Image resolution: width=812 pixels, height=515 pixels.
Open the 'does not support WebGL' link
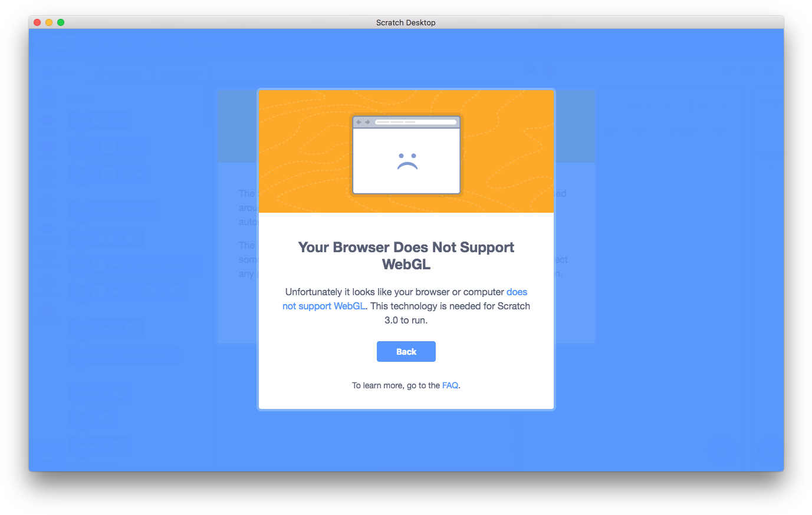(x=405, y=299)
